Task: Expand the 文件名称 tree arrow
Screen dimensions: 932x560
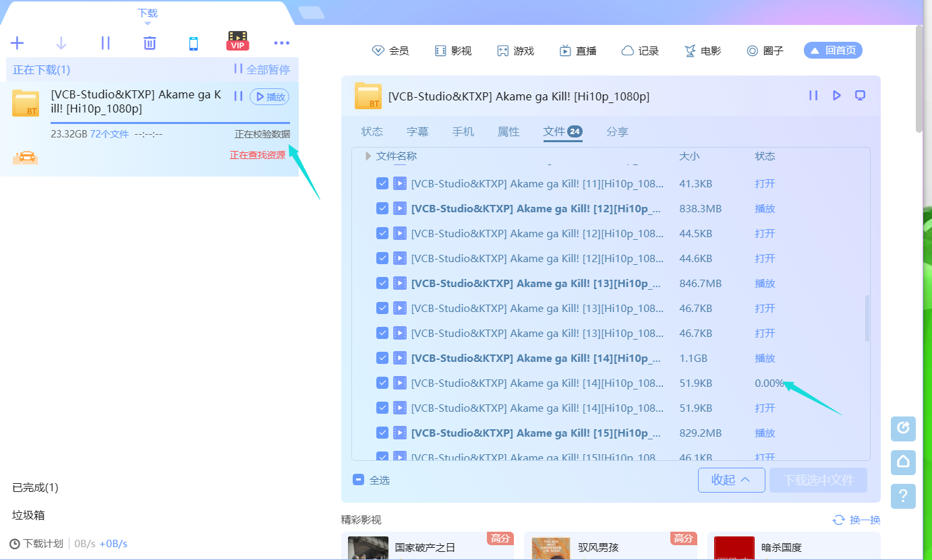Action: [368, 156]
